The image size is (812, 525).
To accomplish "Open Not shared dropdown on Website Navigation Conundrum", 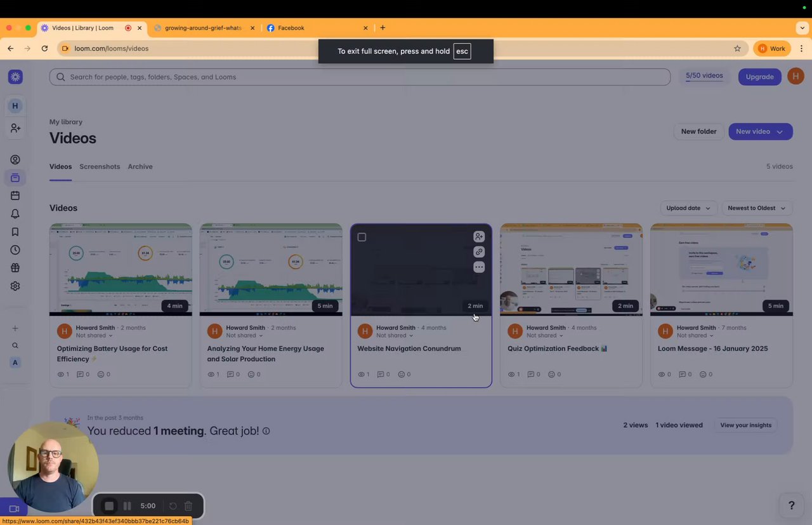I will pyautogui.click(x=395, y=335).
